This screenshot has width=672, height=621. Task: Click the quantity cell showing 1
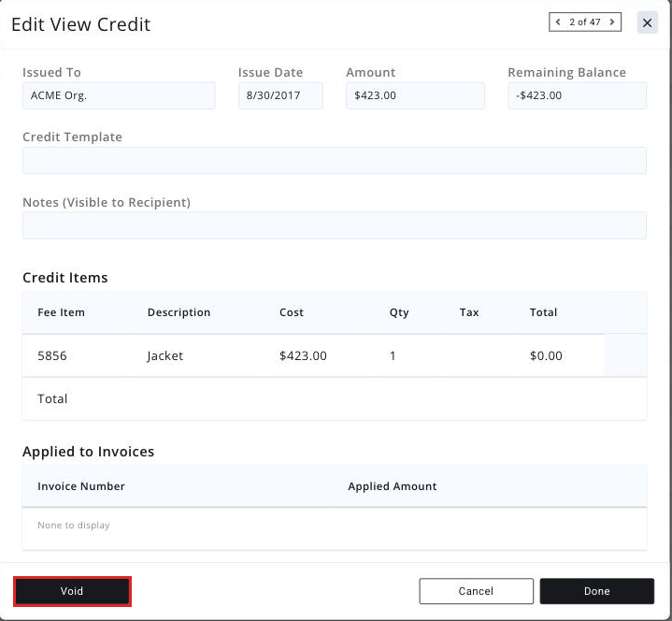pyautogui.click(x=393, y=355)
